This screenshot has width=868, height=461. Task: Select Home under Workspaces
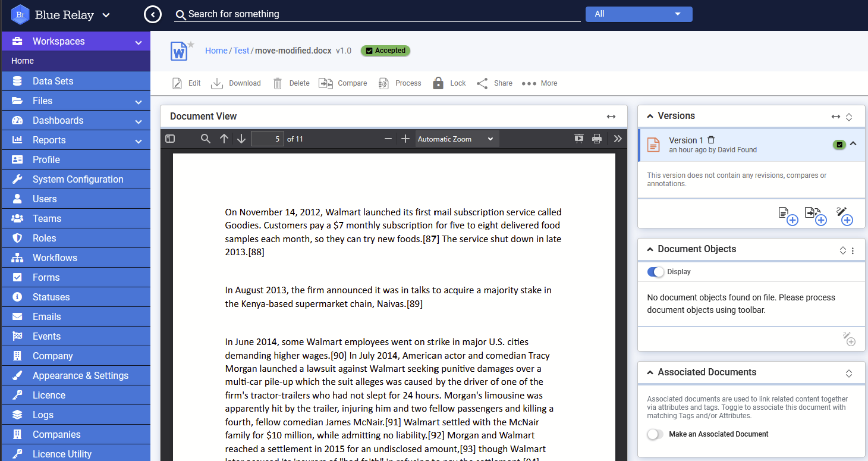(x=76, y=61)
